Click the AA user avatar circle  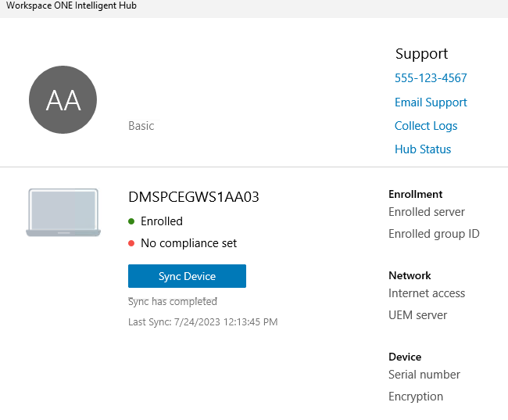coord(63,100)
